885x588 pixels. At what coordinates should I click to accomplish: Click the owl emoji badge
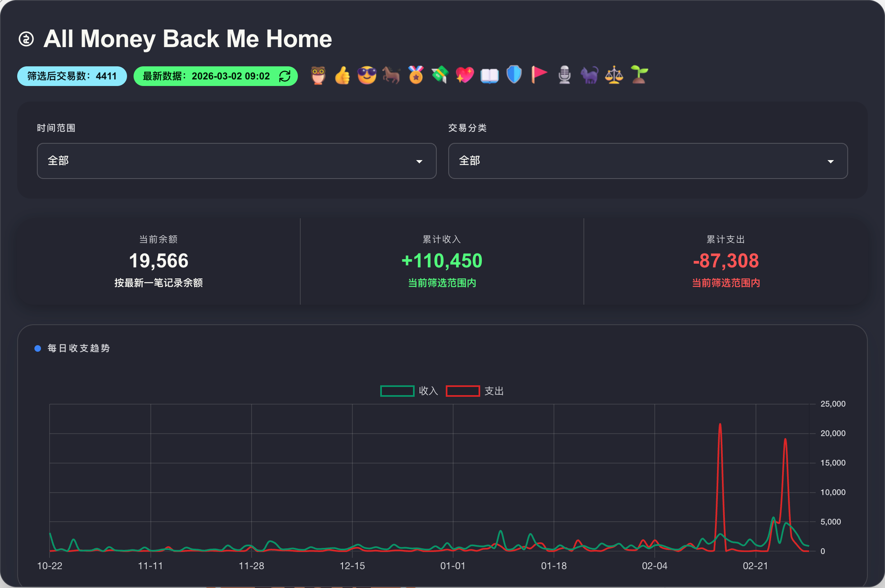pyautogui.click(x=318, y=76)
